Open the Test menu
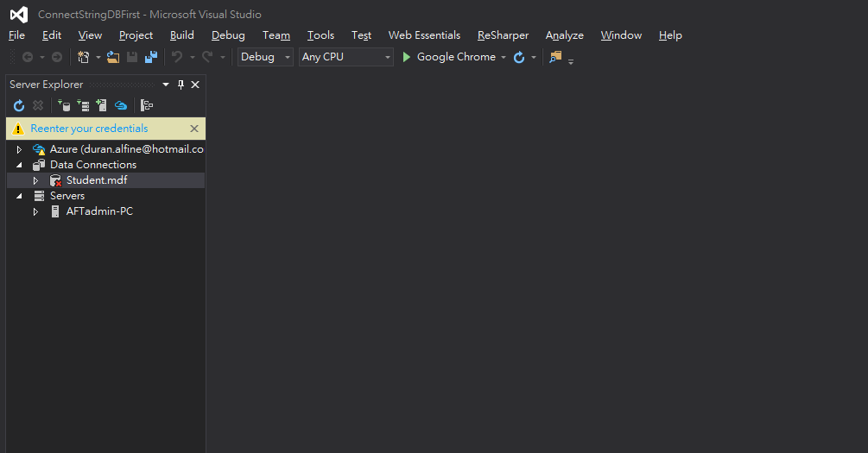 click(x=361, y=35)
